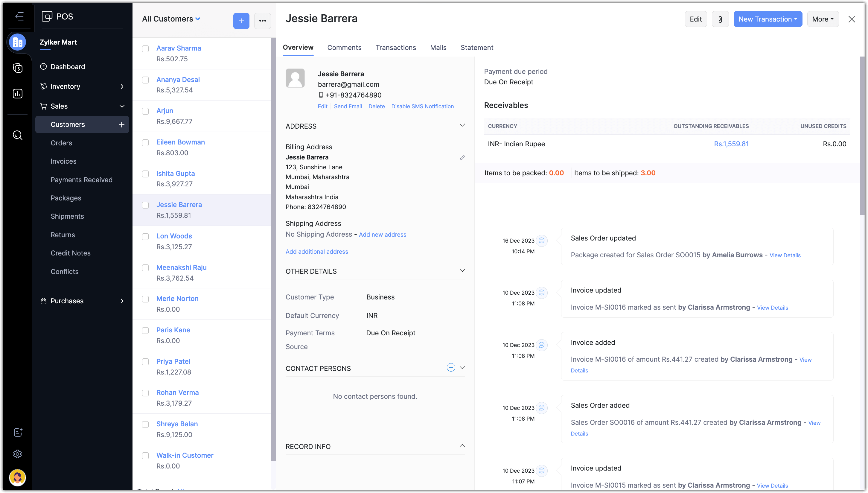Switch to the Transactions tab
Screen dimensions: 868x493
click(395, 48)
